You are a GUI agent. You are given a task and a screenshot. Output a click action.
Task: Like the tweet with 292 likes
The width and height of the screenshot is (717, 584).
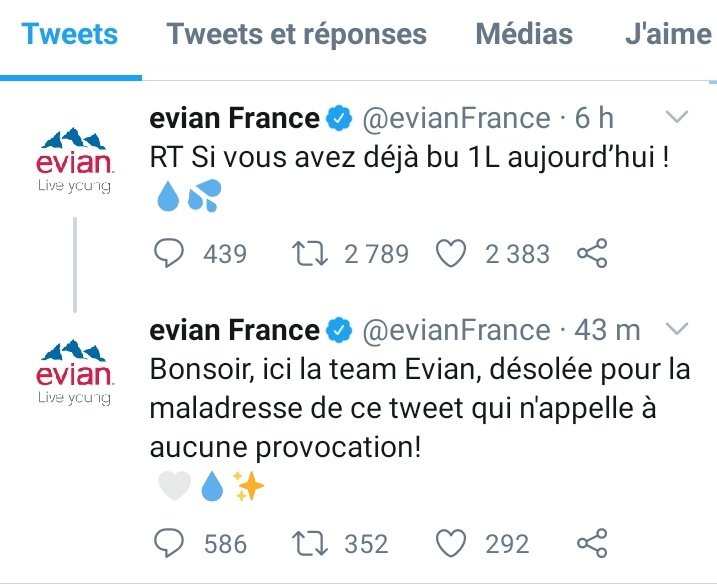(x=453, y=543)
